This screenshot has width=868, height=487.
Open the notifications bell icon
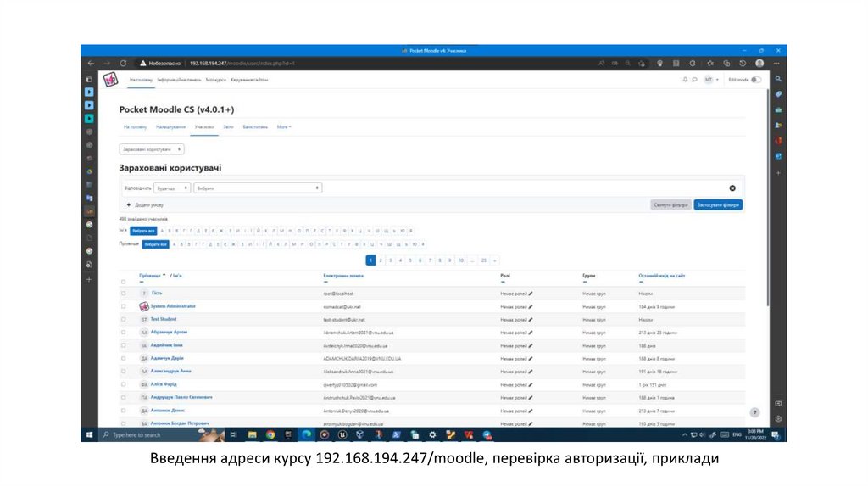[685, 80]
